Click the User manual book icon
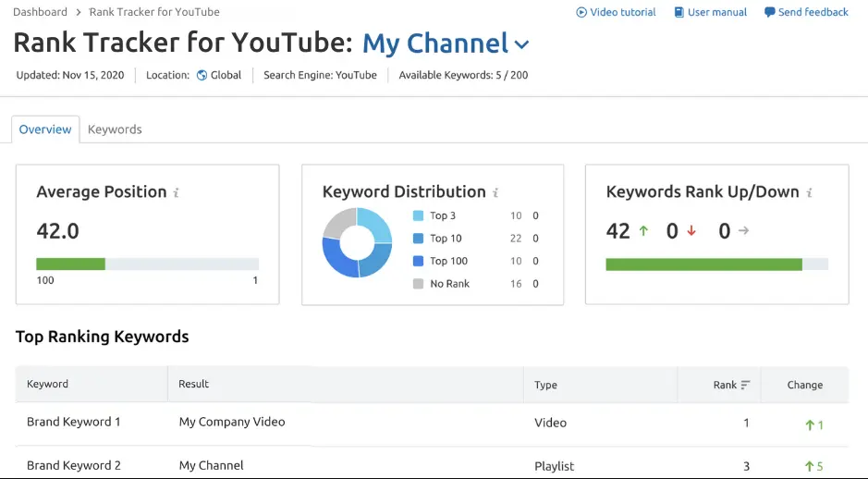868x479 pixels. pyautogui.click(x=679, y=13)
